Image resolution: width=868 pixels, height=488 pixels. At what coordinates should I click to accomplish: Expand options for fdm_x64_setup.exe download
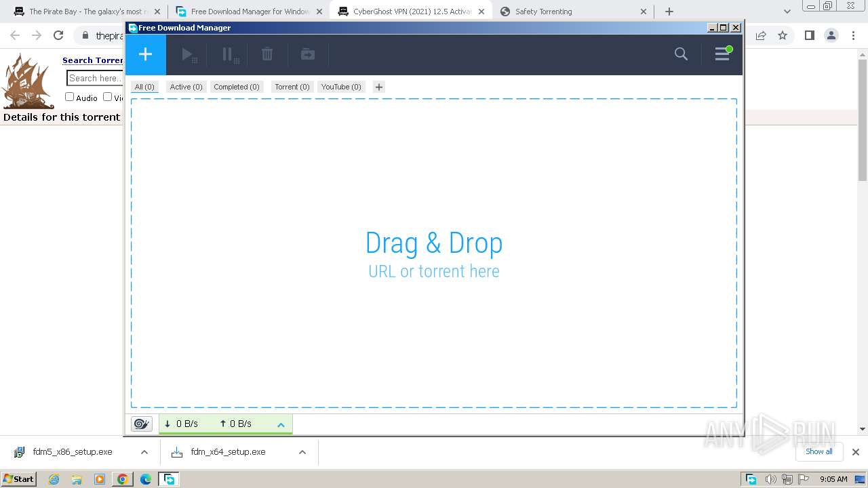(x=302, y=452)
